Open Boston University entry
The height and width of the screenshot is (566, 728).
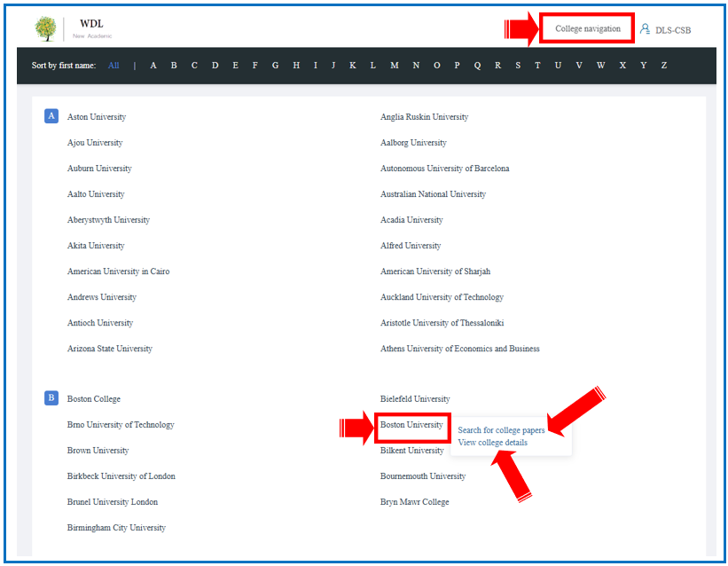click(x=411, y=425)
